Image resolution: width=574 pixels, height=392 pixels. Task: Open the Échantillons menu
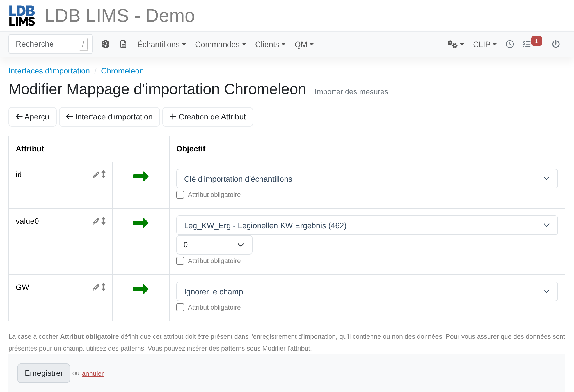pos(162,44)
